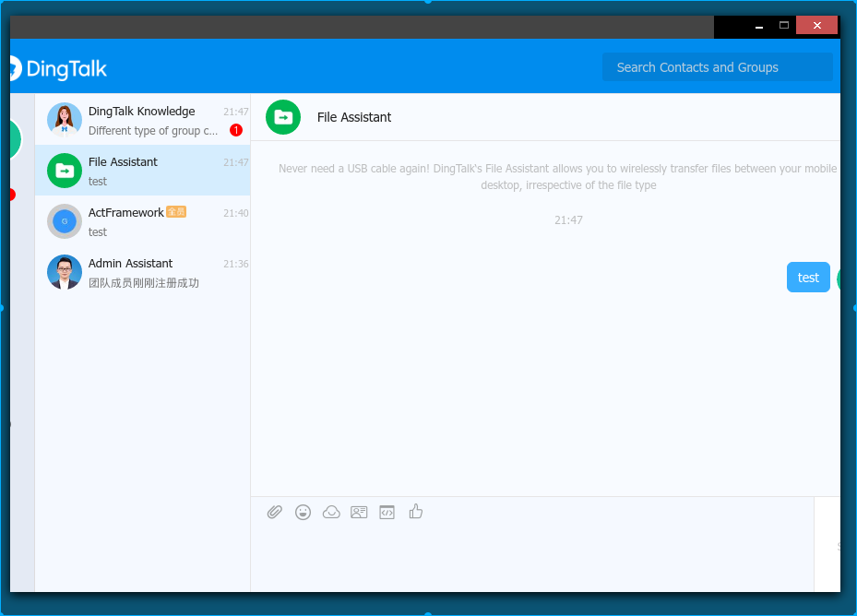Click "Different type of group c..." preview text
Image resolution: width=857 pixels, height=616 pixels.
[x=153, y=131]
